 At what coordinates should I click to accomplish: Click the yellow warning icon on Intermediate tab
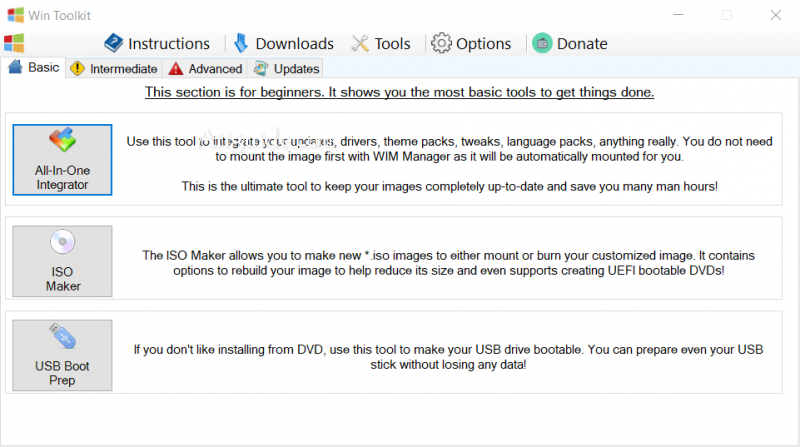78,68
